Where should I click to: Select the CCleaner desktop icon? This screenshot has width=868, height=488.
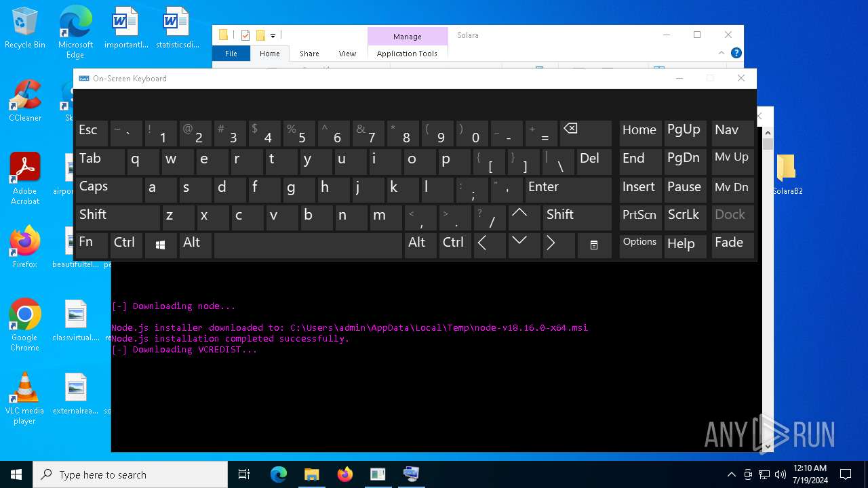click(x=25, y=102)
